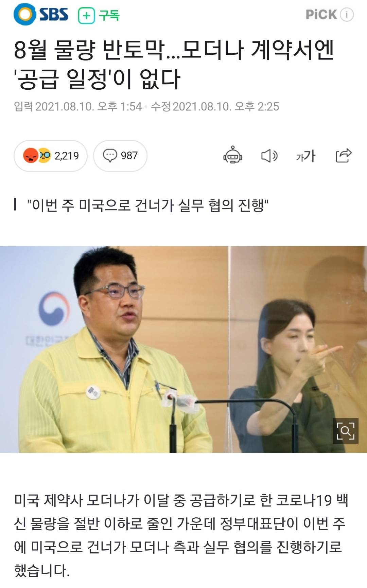Show PiCK info via the circled i icon
Viewport: 367px width, 588px height.
pyautogui.click(x=347, y=15)
